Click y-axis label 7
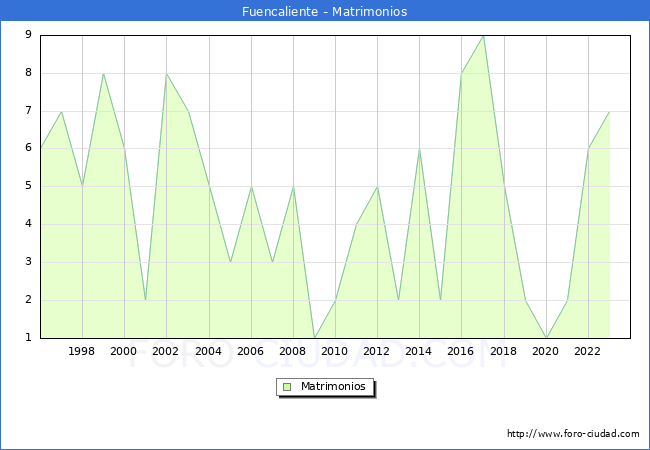 28,111
